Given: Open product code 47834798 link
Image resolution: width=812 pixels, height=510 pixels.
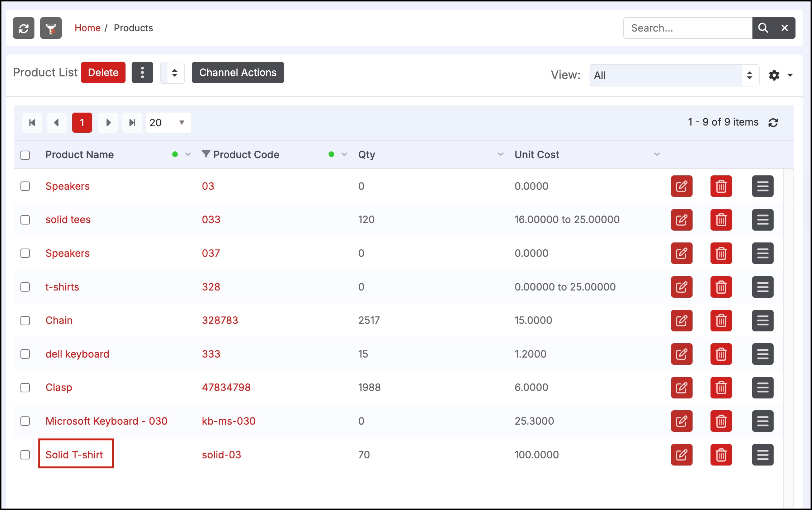Looking at the screenshot, I should (226, 387).
